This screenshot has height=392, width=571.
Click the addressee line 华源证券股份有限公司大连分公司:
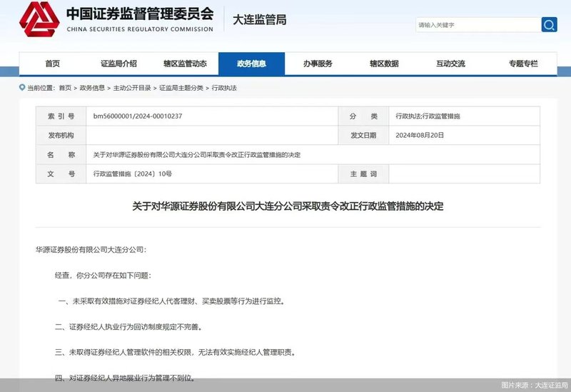(91, 250)
